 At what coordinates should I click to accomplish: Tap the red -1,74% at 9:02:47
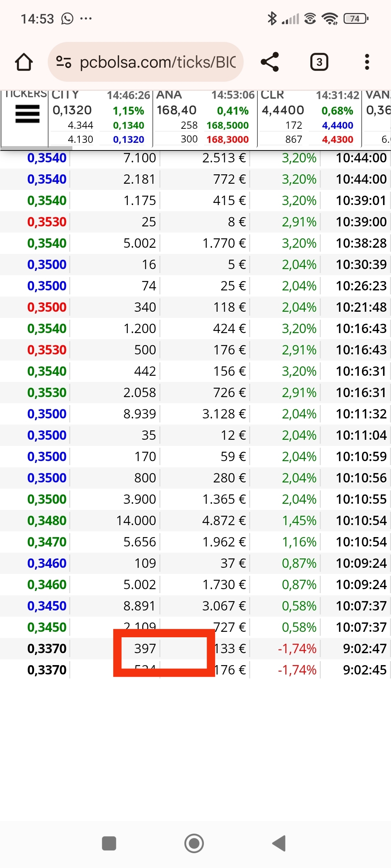click(x=297, y=648)
